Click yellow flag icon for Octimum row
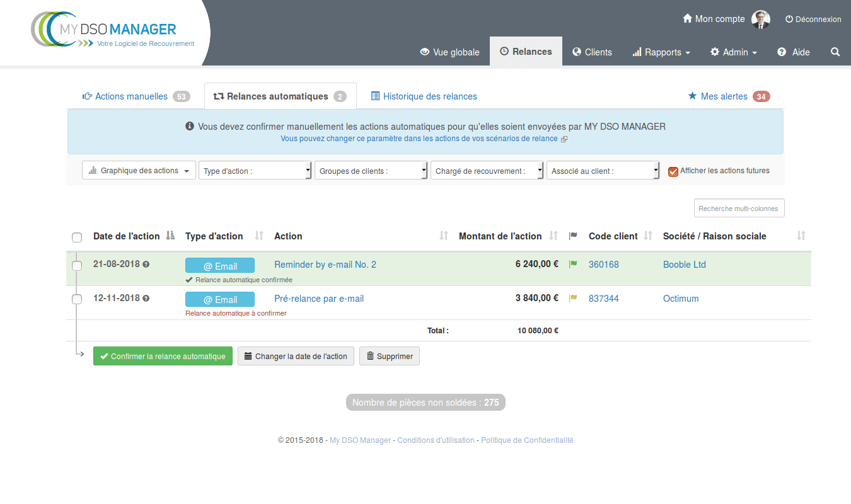Image resolution: width=851 pixels, height=504 pixels. pos(573,299)
